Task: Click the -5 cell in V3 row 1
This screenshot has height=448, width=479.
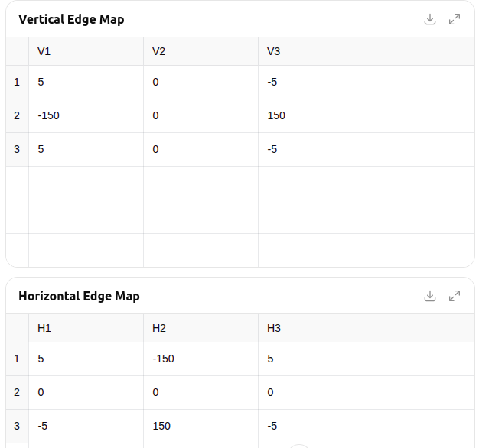Action: pyautogui.click(x=315, y=82)
